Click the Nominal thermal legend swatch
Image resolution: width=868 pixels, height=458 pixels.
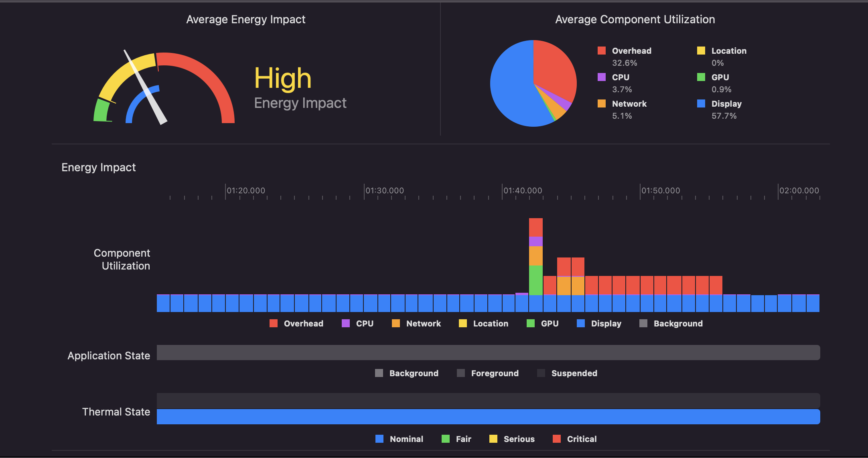379,439
